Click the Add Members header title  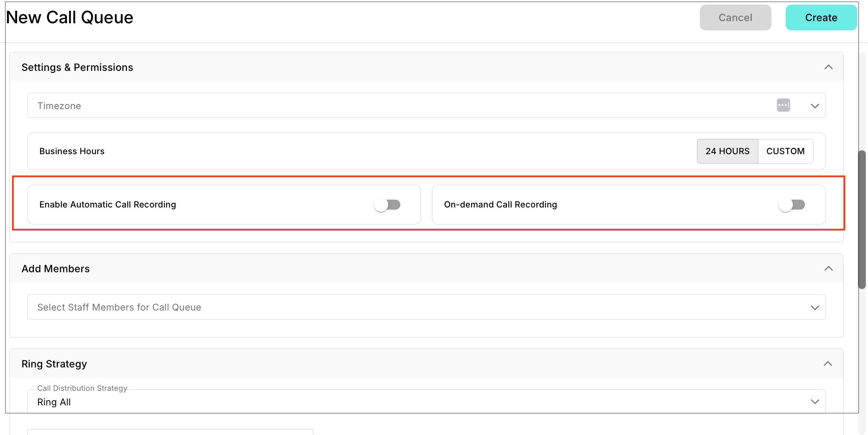click(x=55, y=269)
